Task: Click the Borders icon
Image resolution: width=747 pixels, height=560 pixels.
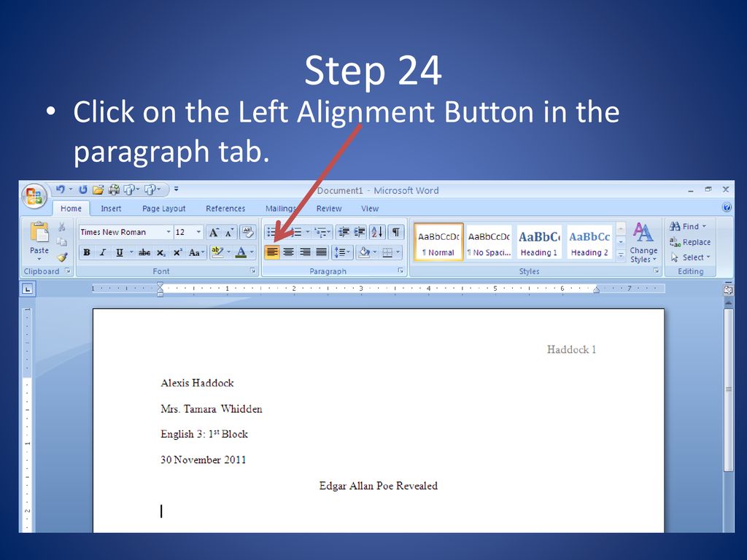Action: click(x=387, y=252)
